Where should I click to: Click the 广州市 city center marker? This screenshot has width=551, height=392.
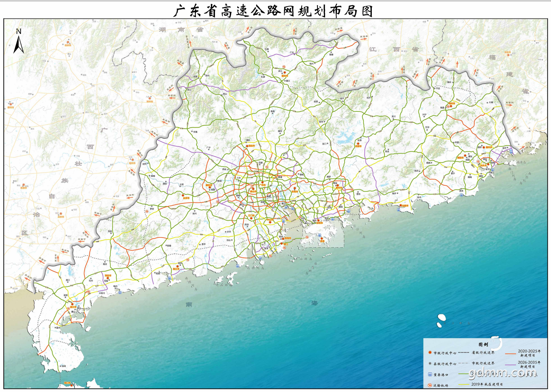[x=262, y=183]
